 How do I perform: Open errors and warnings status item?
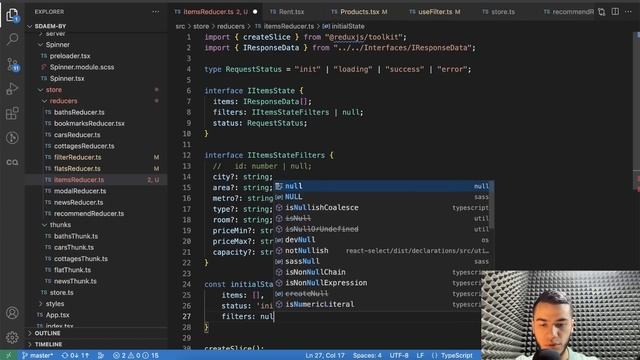(136, 355)
